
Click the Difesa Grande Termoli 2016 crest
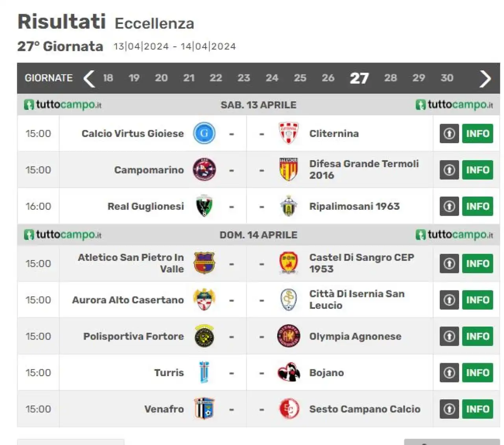click(x=289, y=170)
